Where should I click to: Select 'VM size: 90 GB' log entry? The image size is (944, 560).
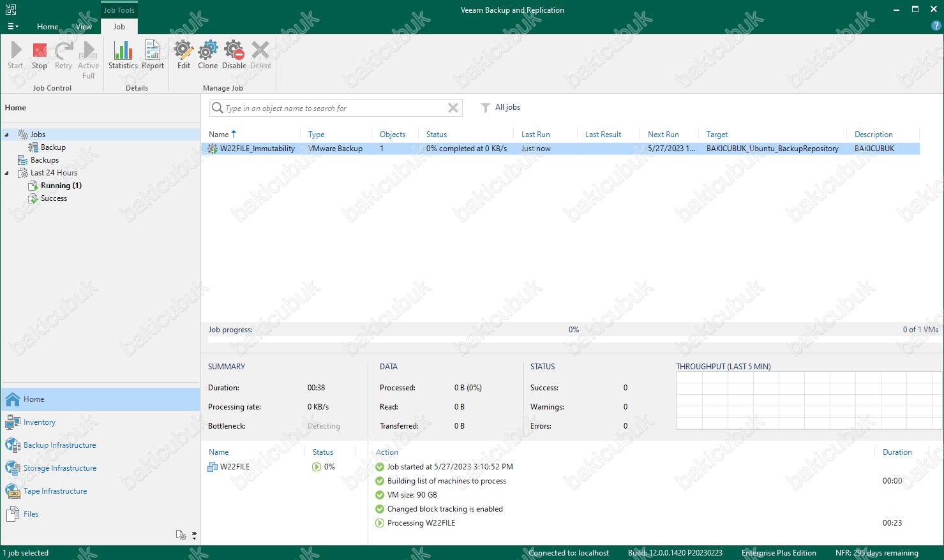[x=412, y=495]
